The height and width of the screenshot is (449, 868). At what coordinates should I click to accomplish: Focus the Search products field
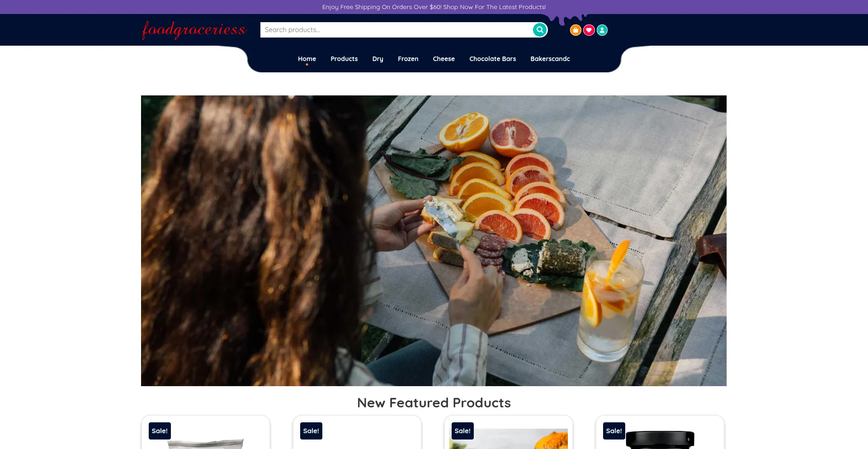pyautogui.click(x=396, y=30)
